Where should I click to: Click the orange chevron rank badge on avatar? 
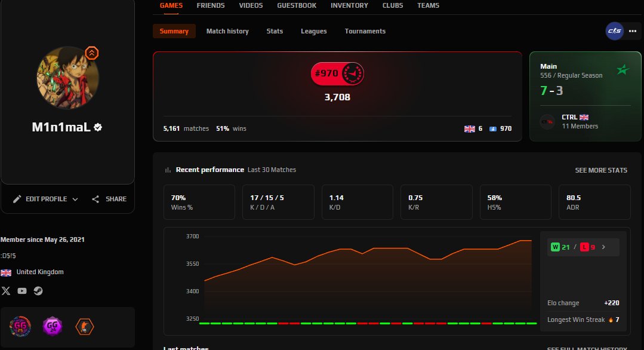91,53
